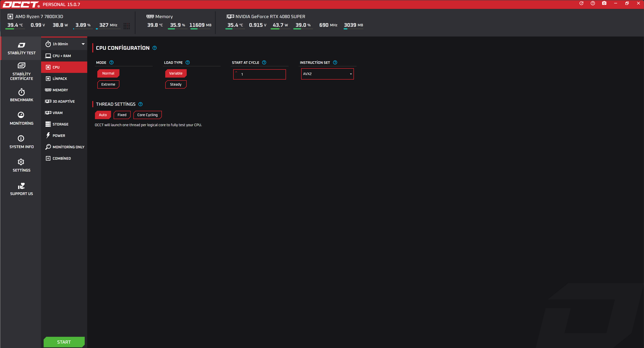
Task: Select the 3D Adaptive test
Action: 64,101
